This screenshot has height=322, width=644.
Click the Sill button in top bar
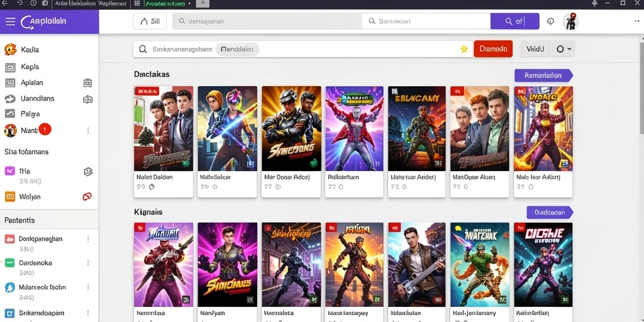(x=150, y=21)
